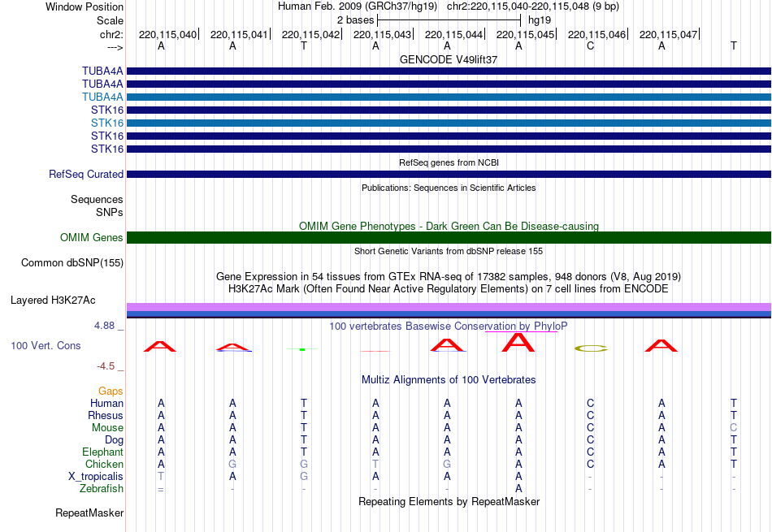The image size is (772, 532).
Task: Open 100 vertebrates Basewise Conservation by PhyloP title
Action: [x=449, y=327]
